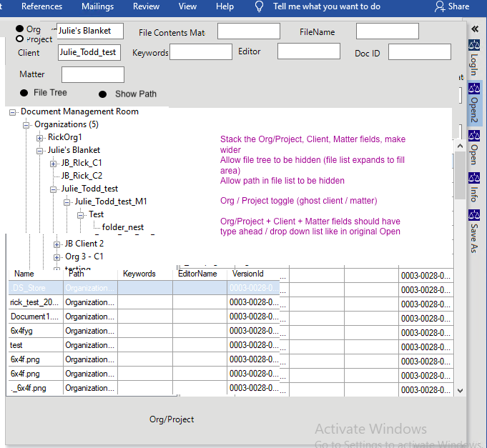Collapse the Document Management Room node
The image size is (487, 448).
pyautogui.click(x=12, y=112)
